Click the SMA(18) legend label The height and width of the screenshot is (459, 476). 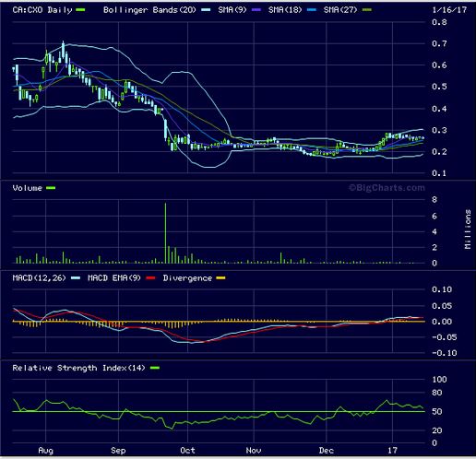285,10
